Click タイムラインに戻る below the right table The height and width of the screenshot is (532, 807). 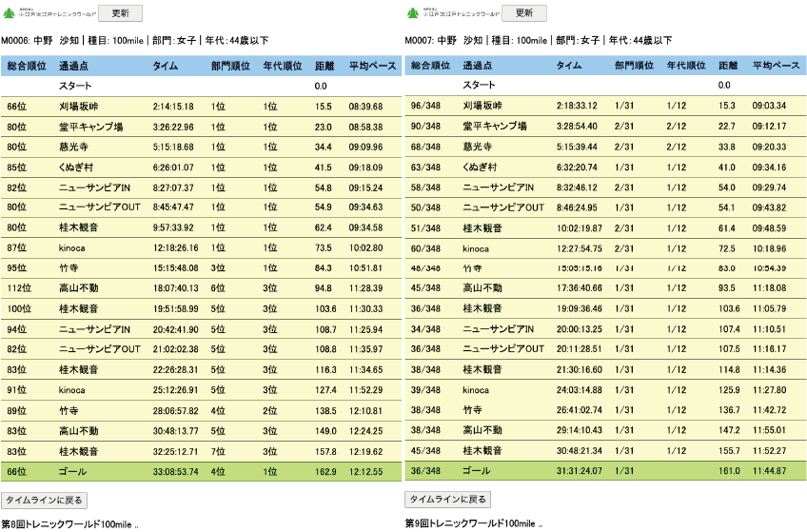click(448, 499)
